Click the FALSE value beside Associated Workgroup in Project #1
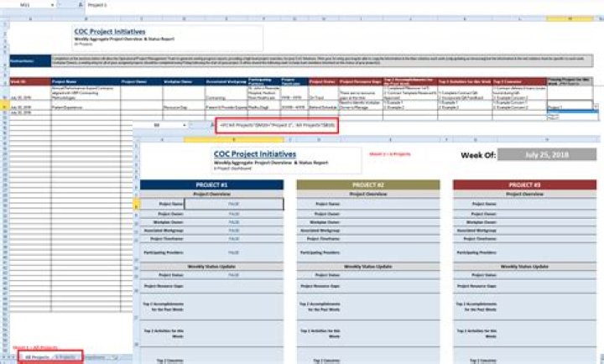This screenshot has width=604, height=364. 234,231
